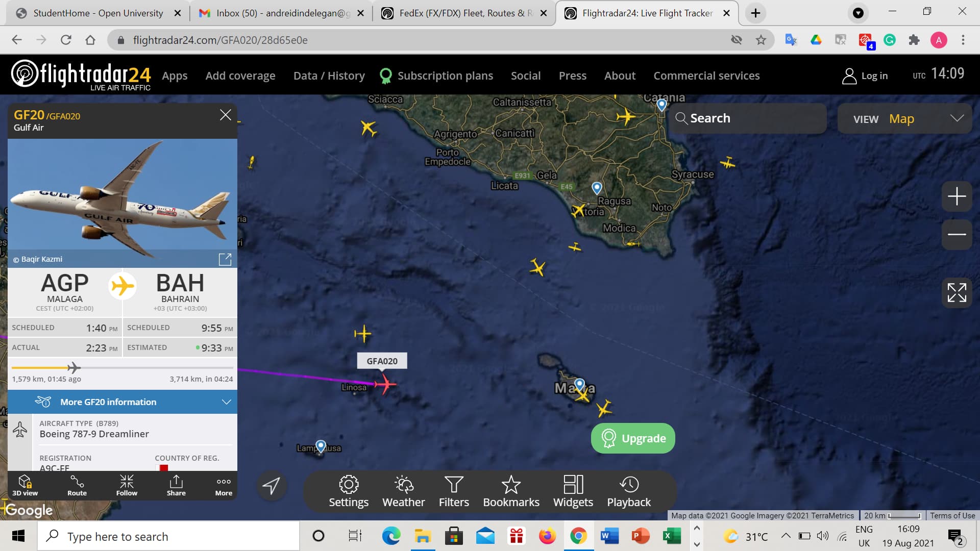980x551 pixels.
Task: Click the flight progress bar plane marker
Action: click(75, 367)
